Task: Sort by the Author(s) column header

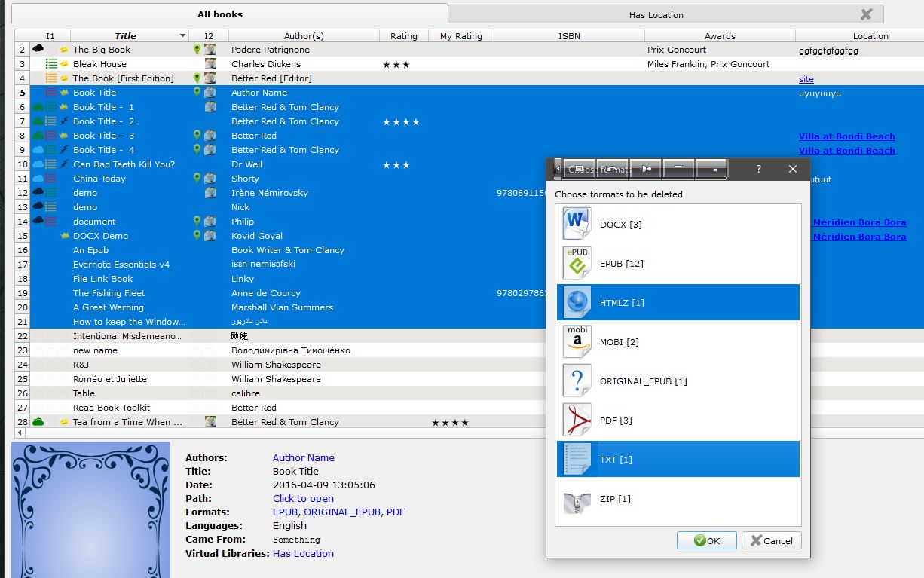Action: pos(304,36)
